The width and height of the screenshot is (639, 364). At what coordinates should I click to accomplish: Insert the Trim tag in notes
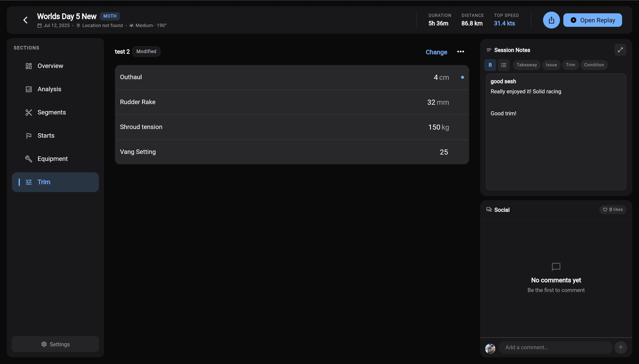[571, 65]
